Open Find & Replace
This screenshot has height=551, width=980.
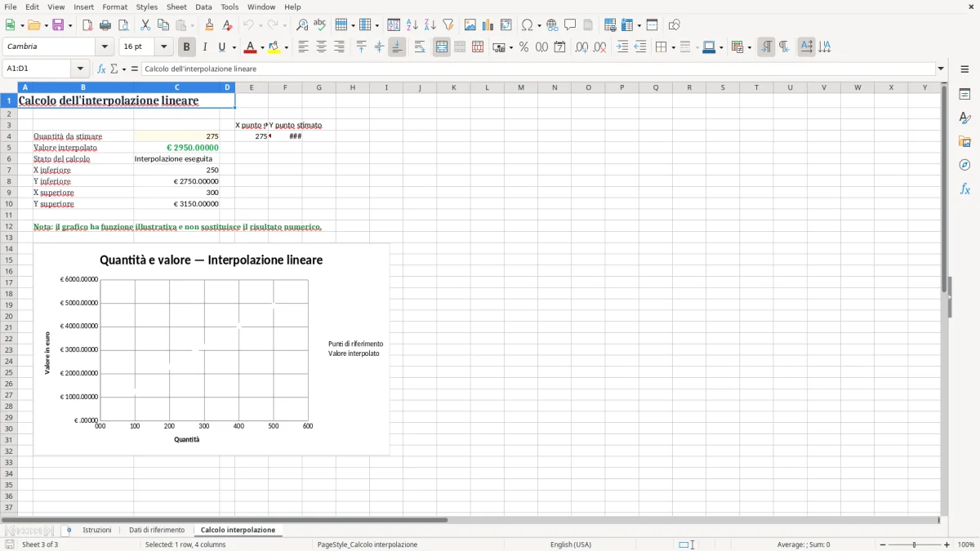pyautogui.click(x=302, y=25)
